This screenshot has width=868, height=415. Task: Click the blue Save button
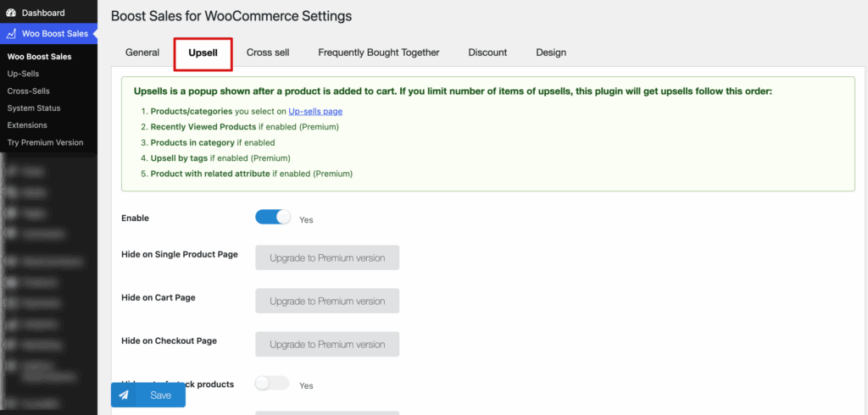tap(148, 395)
